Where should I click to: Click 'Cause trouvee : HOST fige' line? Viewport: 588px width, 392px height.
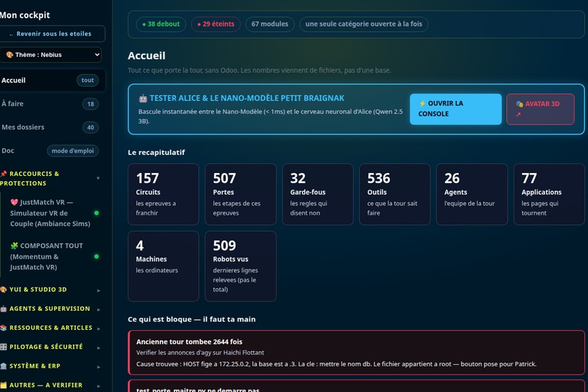click(x=336, y=364)
